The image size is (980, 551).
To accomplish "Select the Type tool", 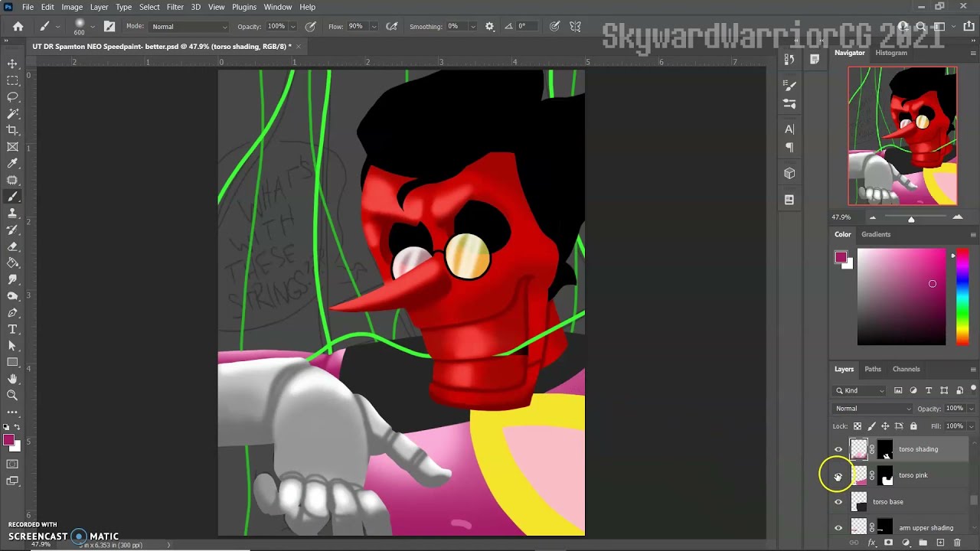I will [12, 329].
